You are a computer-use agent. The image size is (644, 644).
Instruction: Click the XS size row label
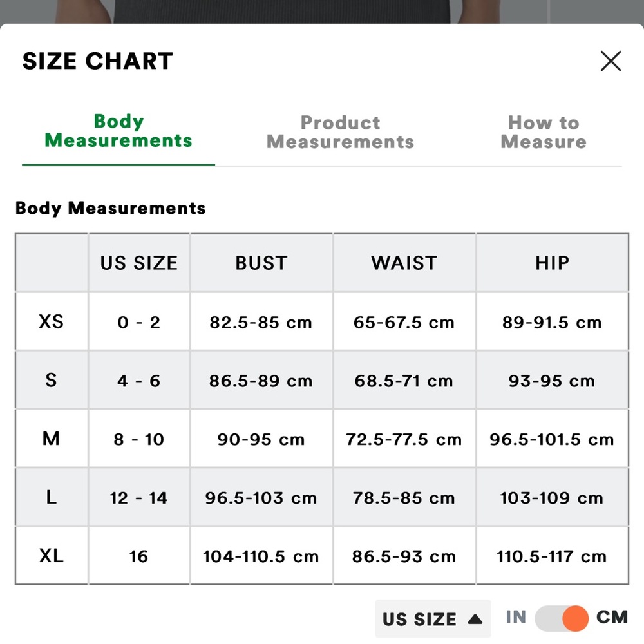click(x=52, y=321)
